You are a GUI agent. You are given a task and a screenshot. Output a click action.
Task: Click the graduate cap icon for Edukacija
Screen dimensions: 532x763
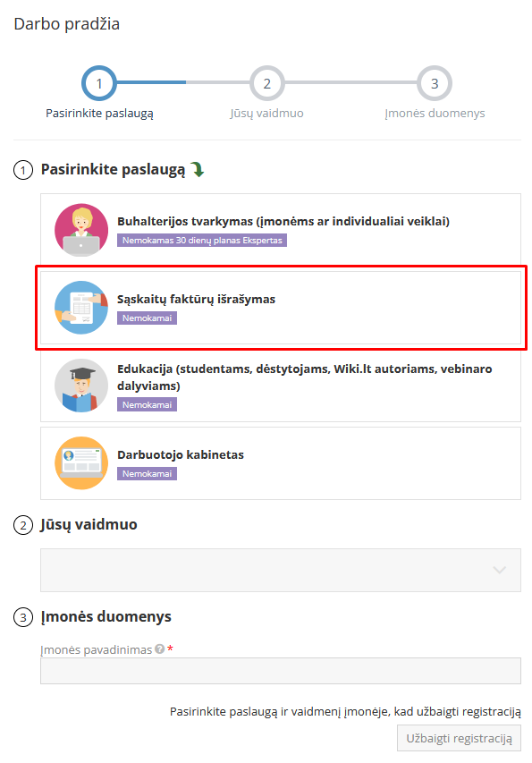pyautogui.click(x=81, y=386)
